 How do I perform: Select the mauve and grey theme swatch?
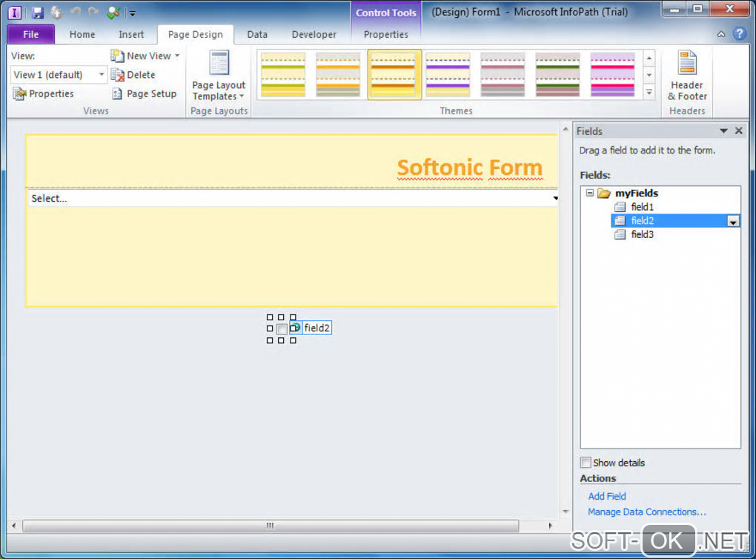click(x=503, y=75)
